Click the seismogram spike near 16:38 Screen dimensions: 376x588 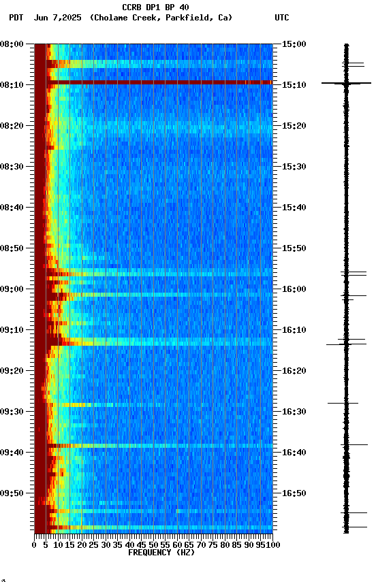point(354,445)
